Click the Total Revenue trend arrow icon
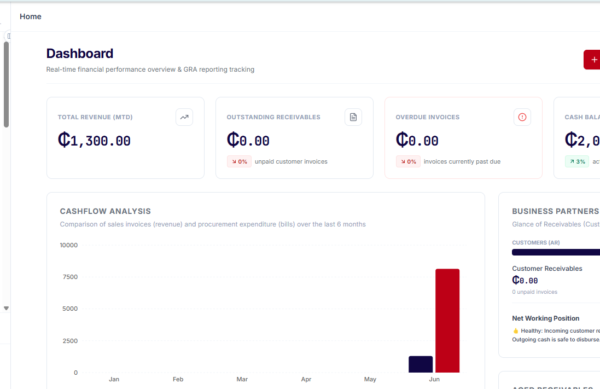Image resolution: width=600 pixels, height=389 pixels. pyautogui.click(x=184, y=117)
